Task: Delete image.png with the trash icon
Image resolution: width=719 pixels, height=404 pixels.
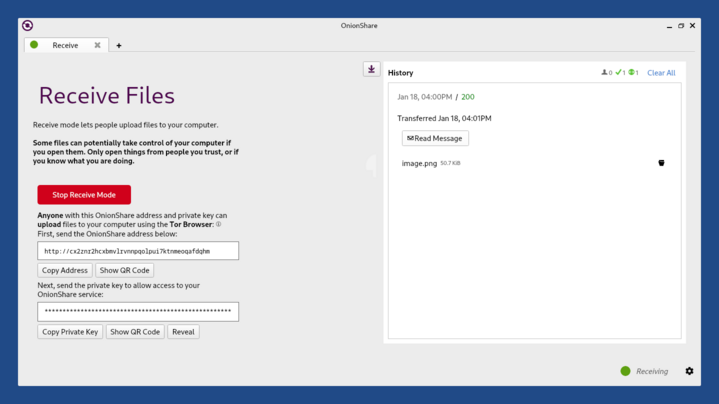Action: coord(661,163)
